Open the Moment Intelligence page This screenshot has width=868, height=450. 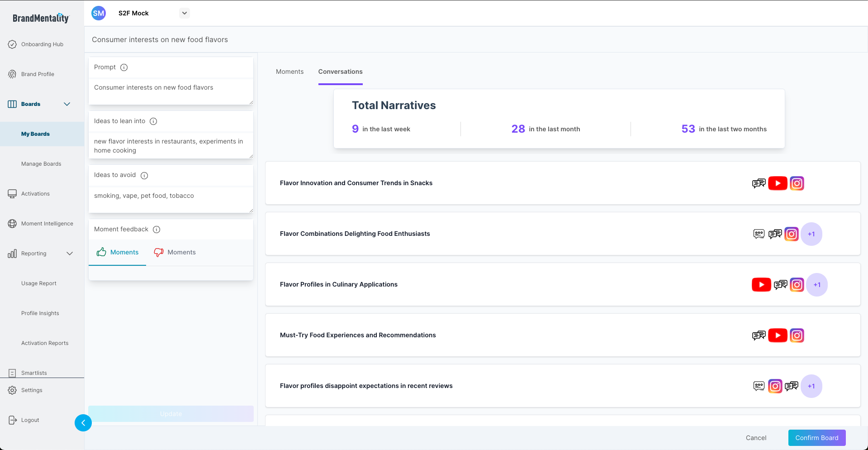click(x=47, y=224)
